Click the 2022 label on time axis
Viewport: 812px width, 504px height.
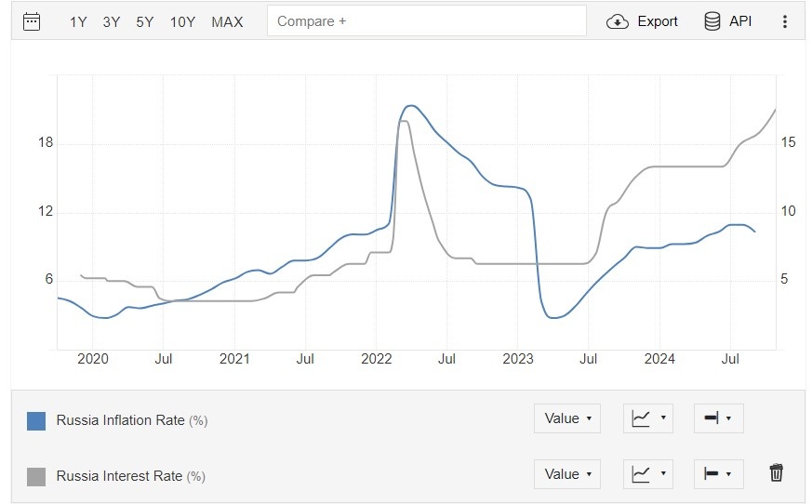[376, 359]
